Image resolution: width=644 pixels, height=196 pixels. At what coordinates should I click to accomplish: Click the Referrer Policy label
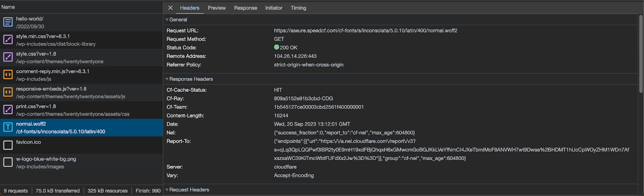pos(184,65)
